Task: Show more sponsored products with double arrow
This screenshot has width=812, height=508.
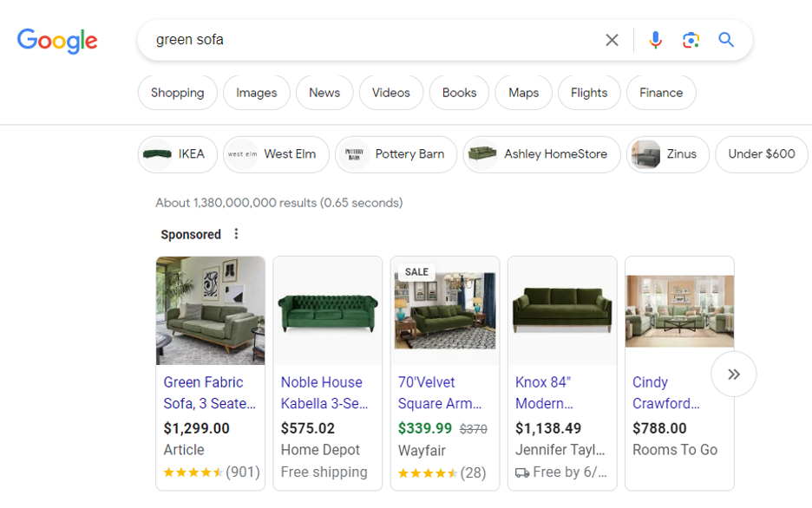Action: 733,374
